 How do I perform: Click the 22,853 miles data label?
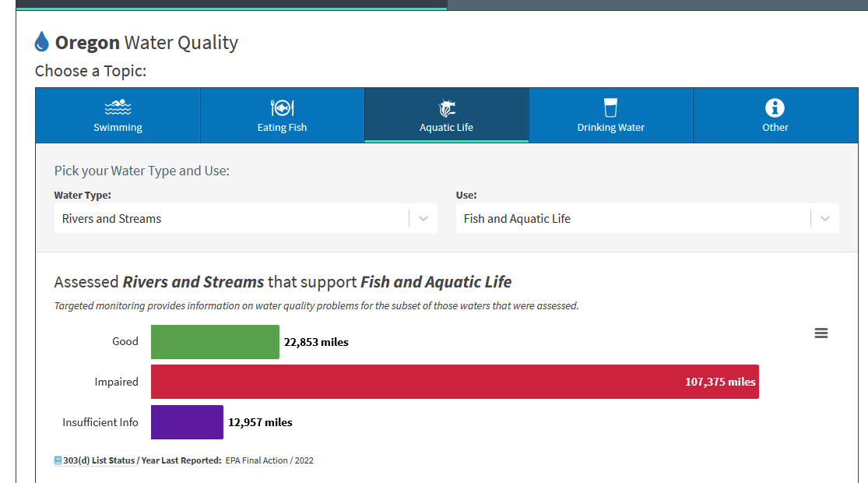tap(316, 342)
